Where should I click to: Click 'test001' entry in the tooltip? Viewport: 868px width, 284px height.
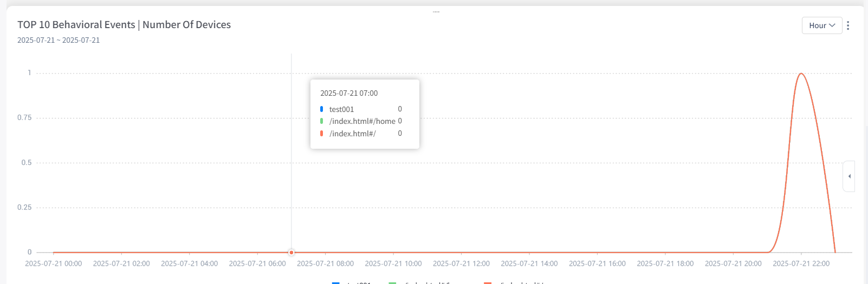341,109
